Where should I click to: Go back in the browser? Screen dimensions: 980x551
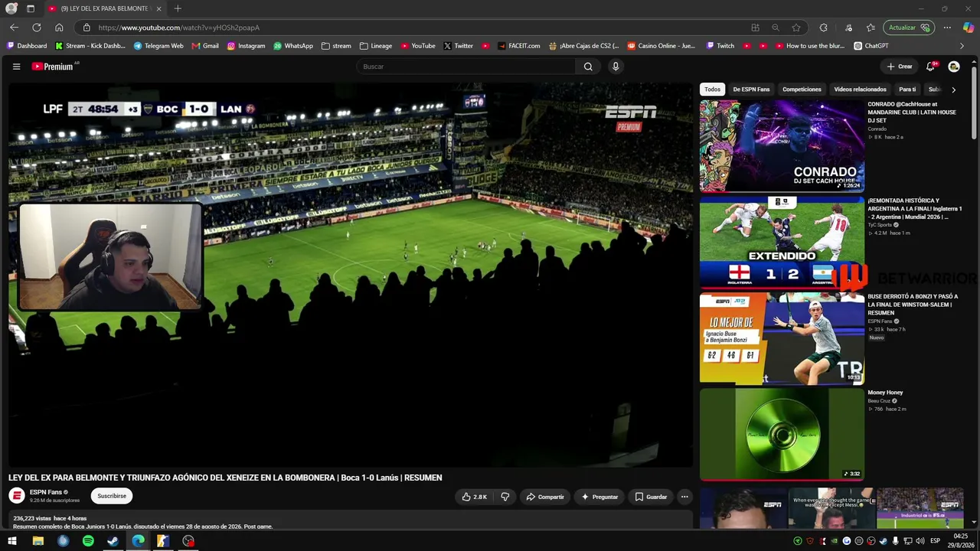(14, 28)
